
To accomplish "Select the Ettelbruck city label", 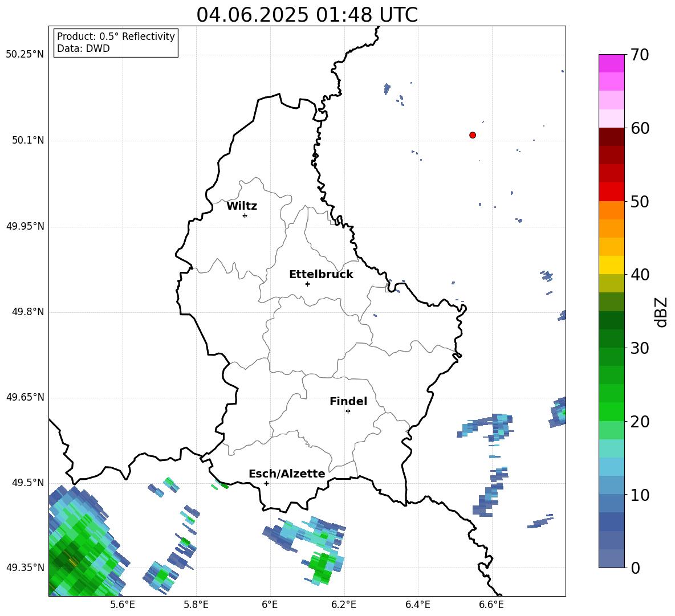I will pos(321,275).
